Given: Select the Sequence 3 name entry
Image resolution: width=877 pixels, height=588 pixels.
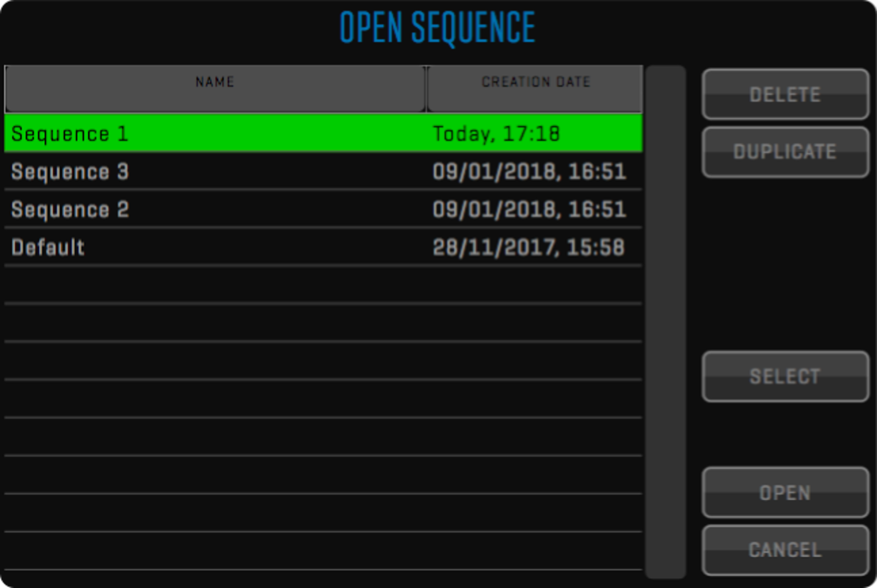Looking at the screenshot, I should pos(70,172).
